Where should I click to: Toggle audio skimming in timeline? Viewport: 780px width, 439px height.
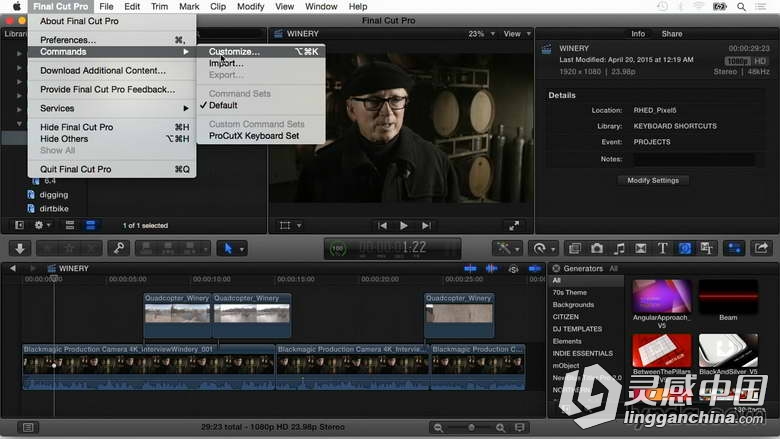(491, 268)
